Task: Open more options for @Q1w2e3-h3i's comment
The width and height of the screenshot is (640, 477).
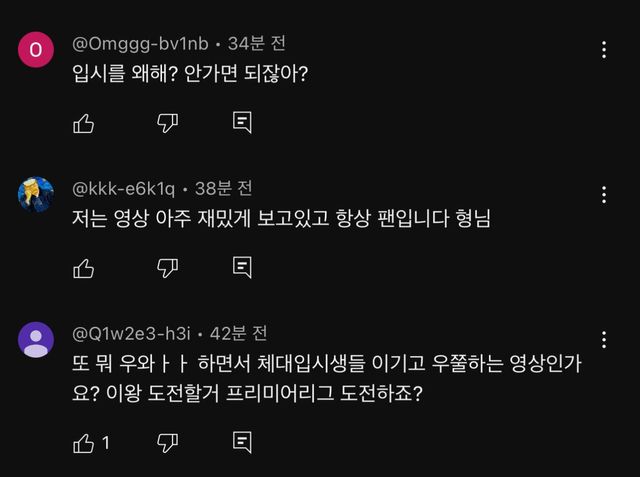Action: (x=604, y=339)
